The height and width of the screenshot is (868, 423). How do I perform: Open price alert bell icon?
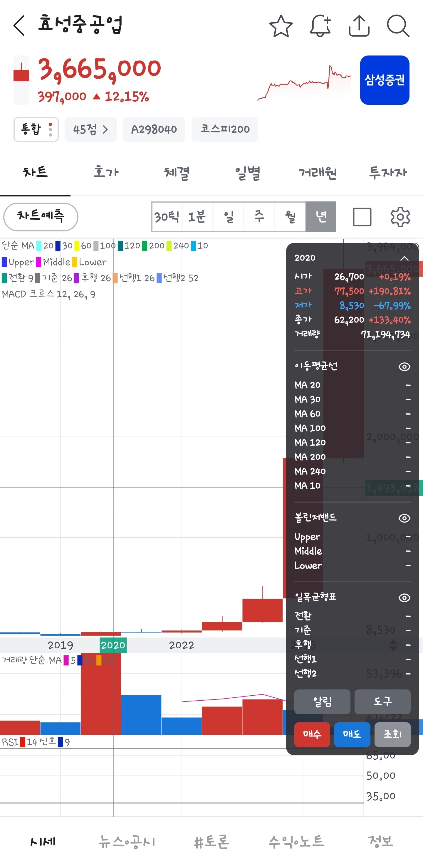tap(320, 26)
